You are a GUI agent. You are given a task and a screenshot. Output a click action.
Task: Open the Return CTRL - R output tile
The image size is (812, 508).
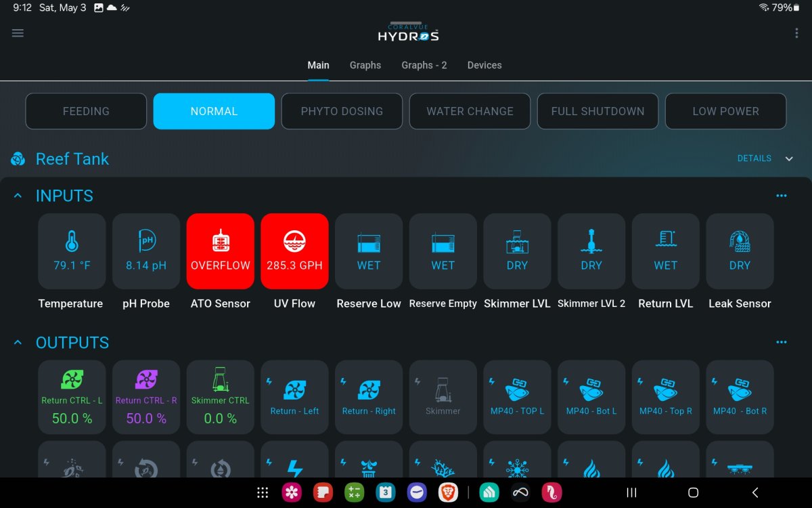click(x=146, y=397)
